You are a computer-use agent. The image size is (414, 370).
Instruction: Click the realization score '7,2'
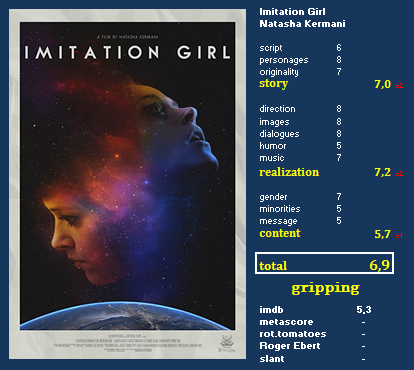point(383,172)
